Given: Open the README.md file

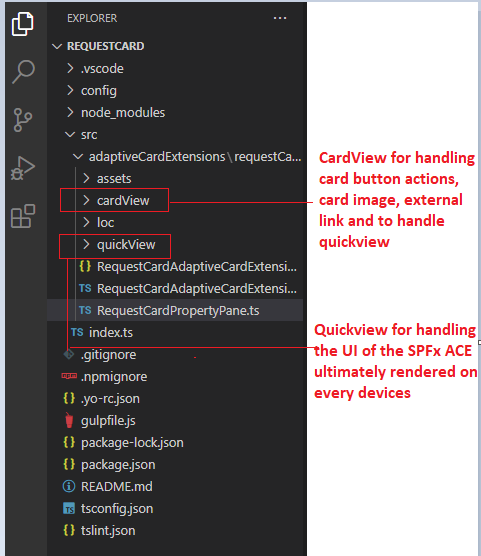Looking at the screenshot, I should 117,486.
